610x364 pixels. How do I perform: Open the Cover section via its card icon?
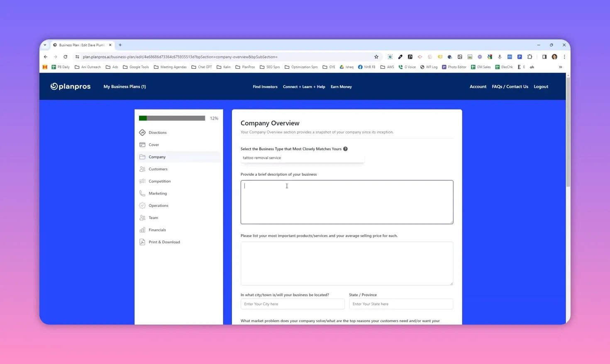(x=142, y=144)
